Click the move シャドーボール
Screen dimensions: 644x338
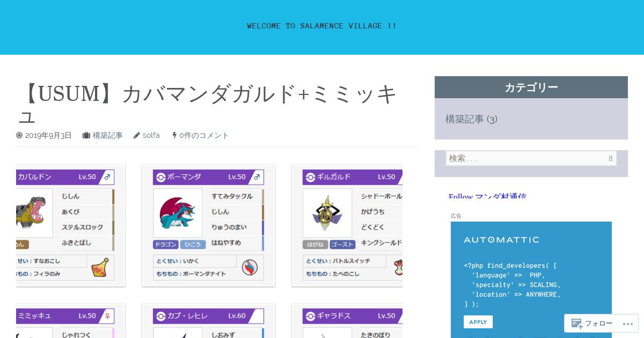click(381, 196)
